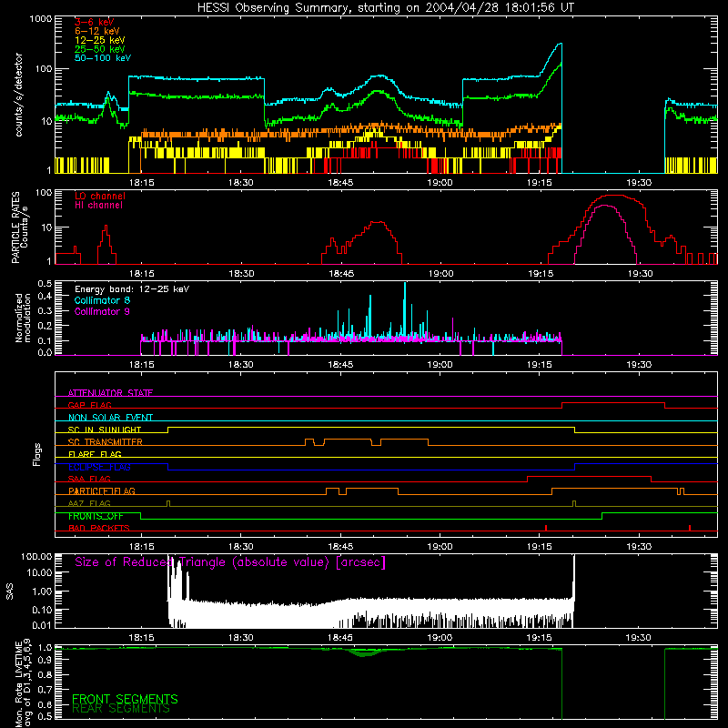Click the HESSI Observing Summary title text

[x=386, y=8]
